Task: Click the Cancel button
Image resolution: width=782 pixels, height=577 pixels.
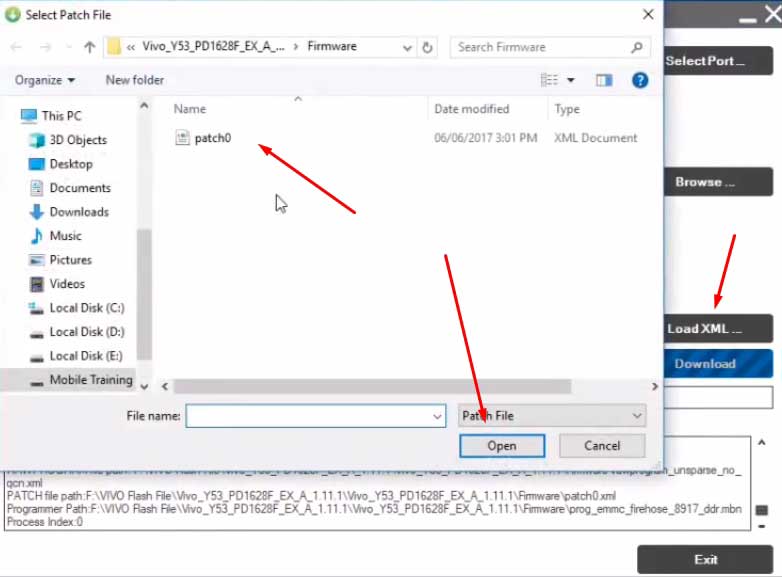Action: (602, 445)
